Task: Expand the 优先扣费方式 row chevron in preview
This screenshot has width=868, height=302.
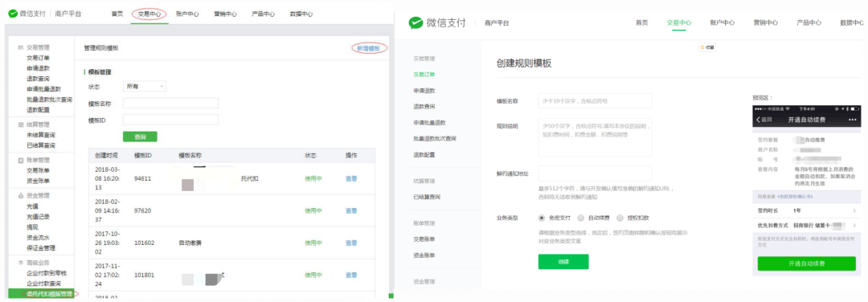Action: (854, 226)
